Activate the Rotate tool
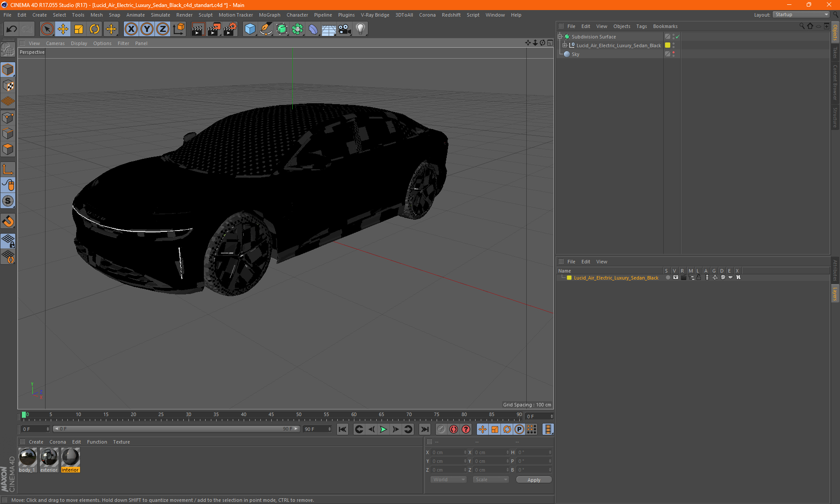The height and width of the screenshot is (504, 840). (x=94, y=29)
